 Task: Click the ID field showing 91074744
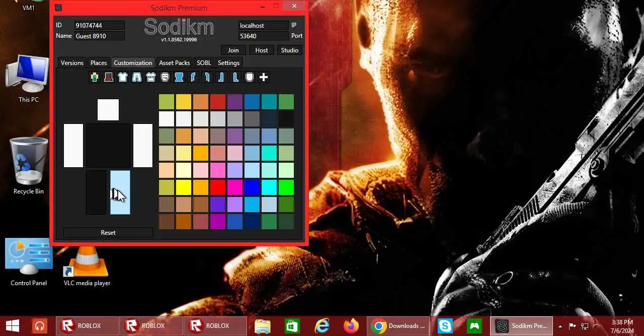click(99, 25)
